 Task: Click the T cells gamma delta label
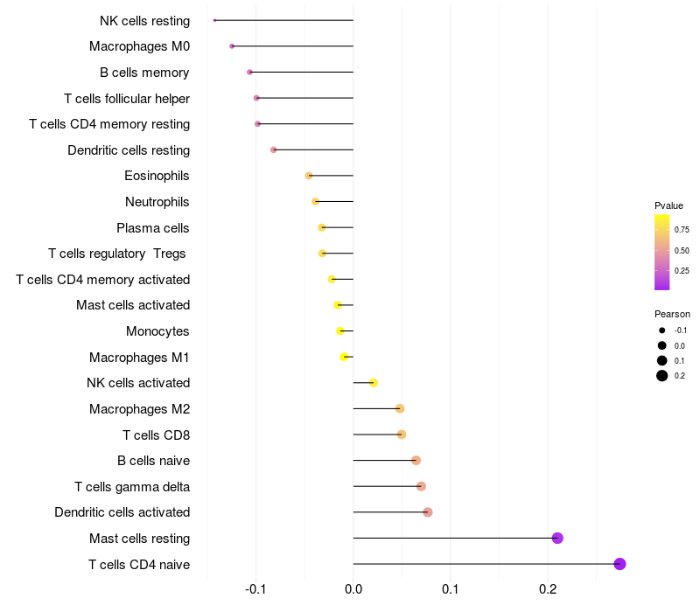132,487
